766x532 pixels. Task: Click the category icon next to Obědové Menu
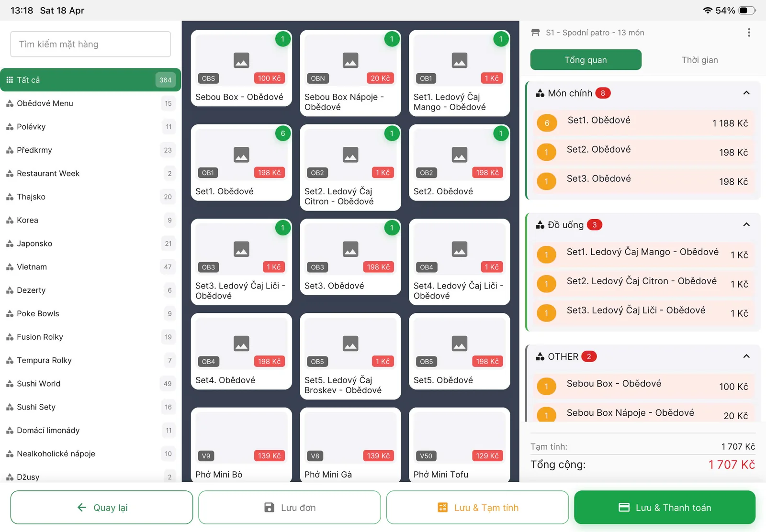coord(10,103)
